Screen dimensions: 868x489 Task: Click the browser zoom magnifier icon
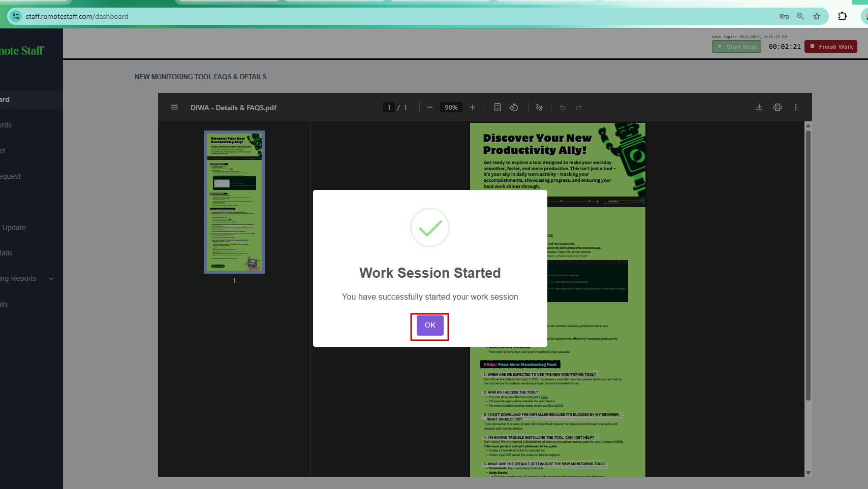pos(800,16)
